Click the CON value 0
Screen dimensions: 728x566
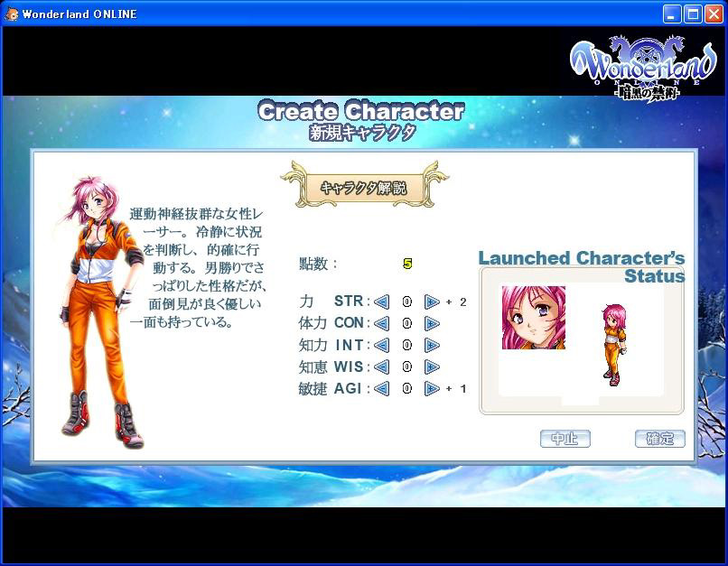tap(406, 323)
